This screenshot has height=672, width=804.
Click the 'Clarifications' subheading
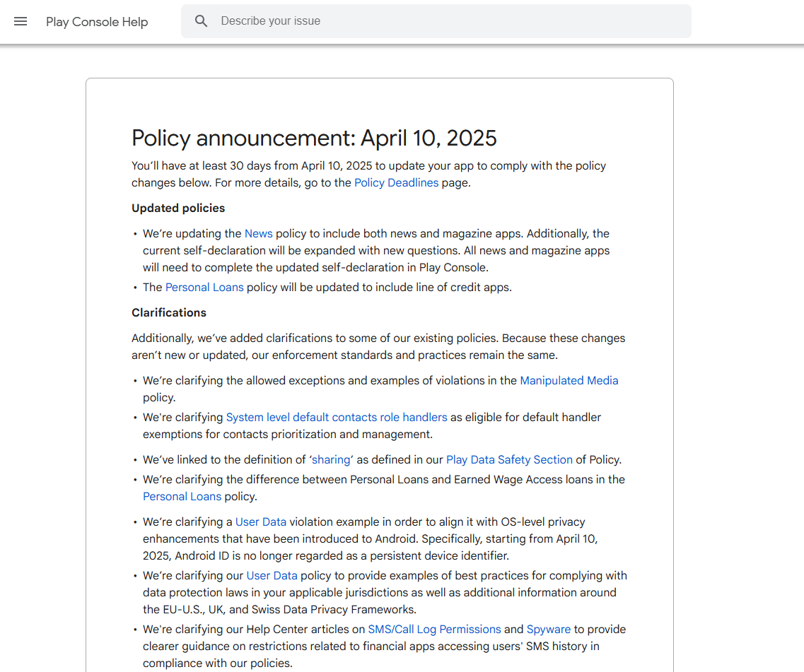(x=169, y=312)
